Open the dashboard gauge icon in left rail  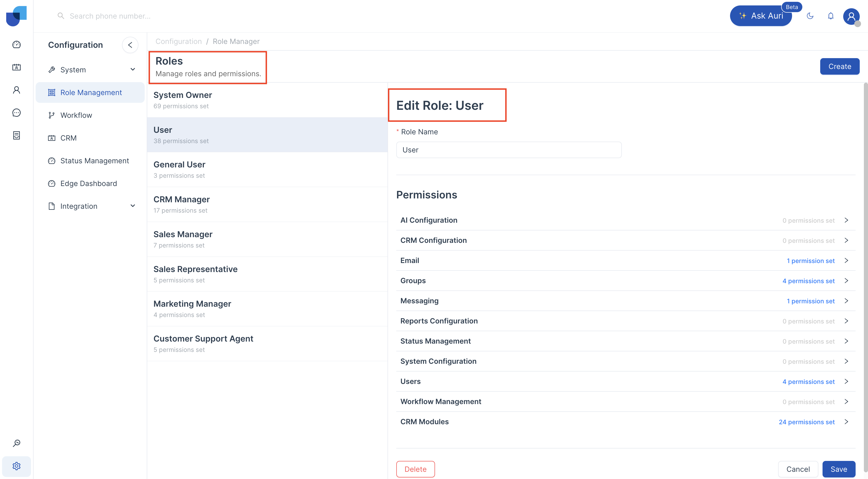click(x=17, y=44)
